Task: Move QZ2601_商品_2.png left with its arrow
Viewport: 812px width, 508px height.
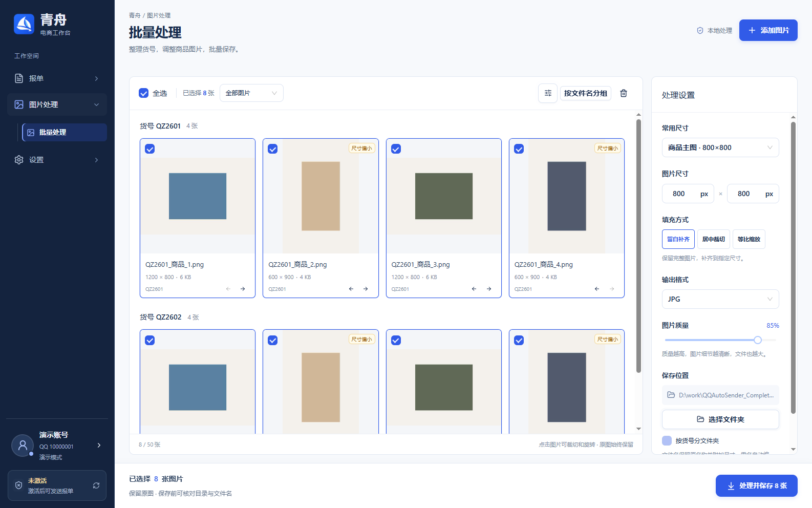Action: pyautogui.click(x=351, y=289)
